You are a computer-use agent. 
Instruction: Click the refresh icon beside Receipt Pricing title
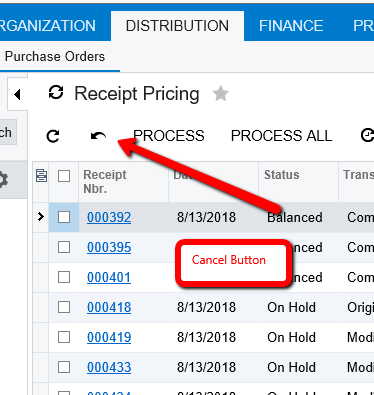tap(56, 93)
